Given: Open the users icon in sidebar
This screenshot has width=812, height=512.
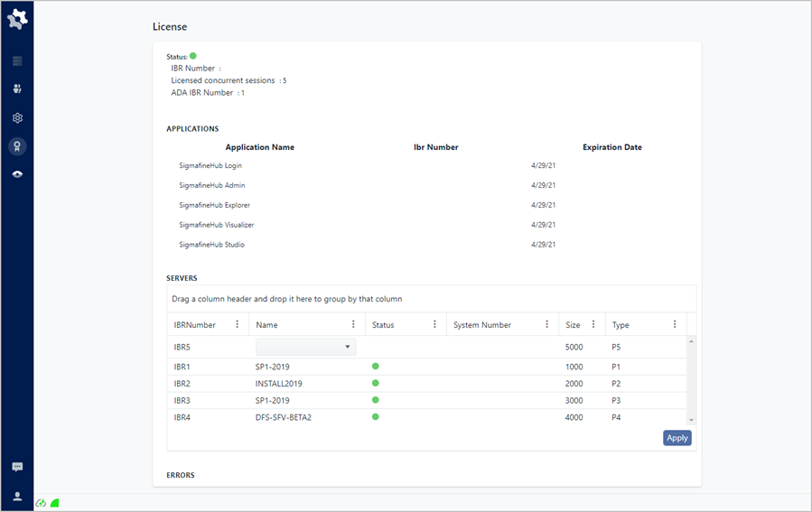Looking at the screenshot, I should 17,89.
